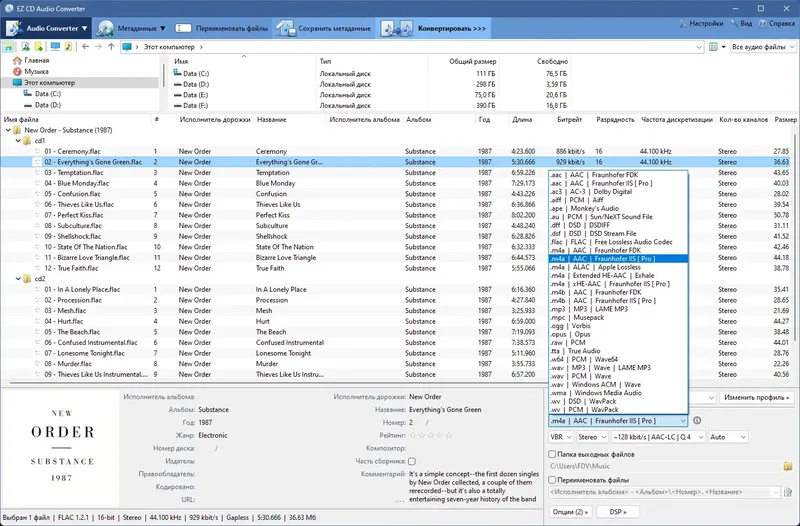Choose .wma | Windows Media Audio format
The height and width of the screenshot is (526, 800).
618,393
